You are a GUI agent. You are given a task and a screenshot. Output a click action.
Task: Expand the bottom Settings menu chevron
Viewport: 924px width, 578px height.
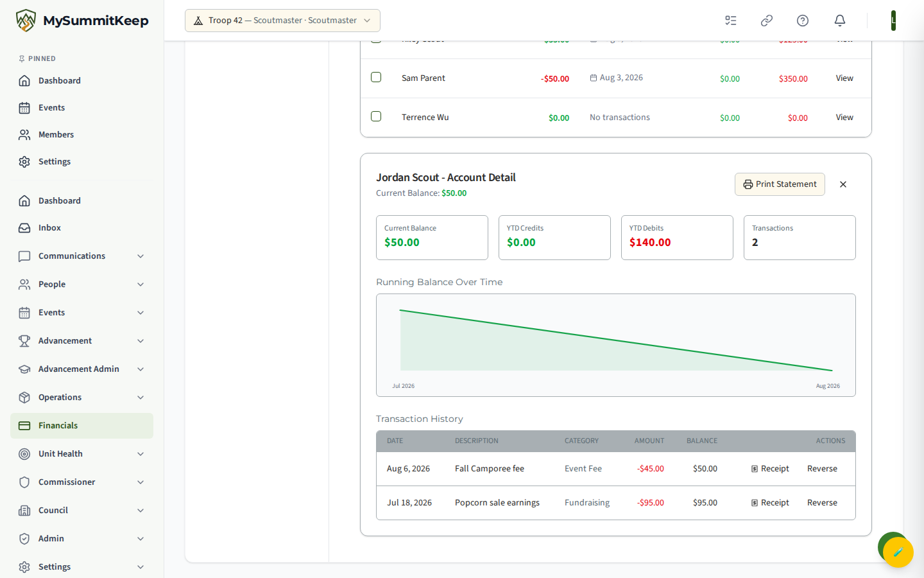pos(141,566)
